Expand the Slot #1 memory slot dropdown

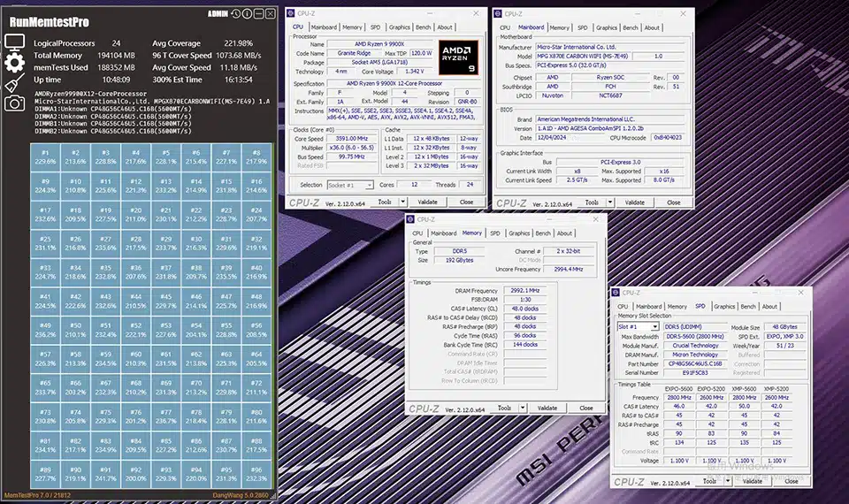tap(639, 327)
